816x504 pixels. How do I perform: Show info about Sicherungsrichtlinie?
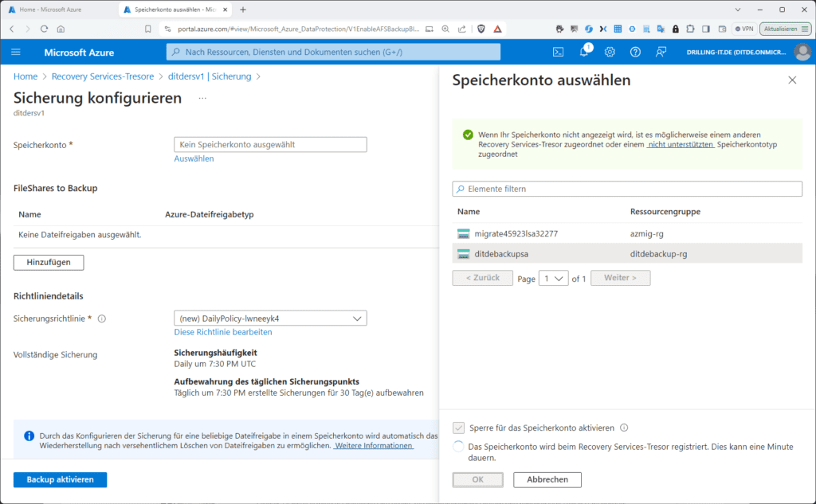tap(102, 318)
